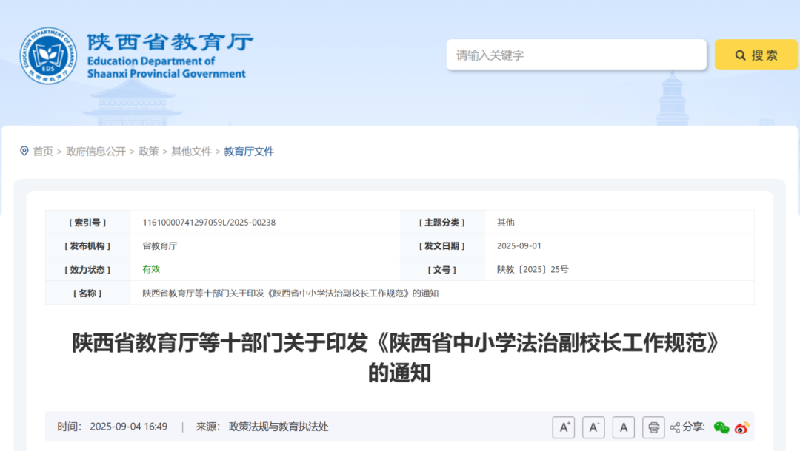The width and height of the screenshot is (800, 451).
Task: Share the article via WeChat icon
Action: point(721,428)
